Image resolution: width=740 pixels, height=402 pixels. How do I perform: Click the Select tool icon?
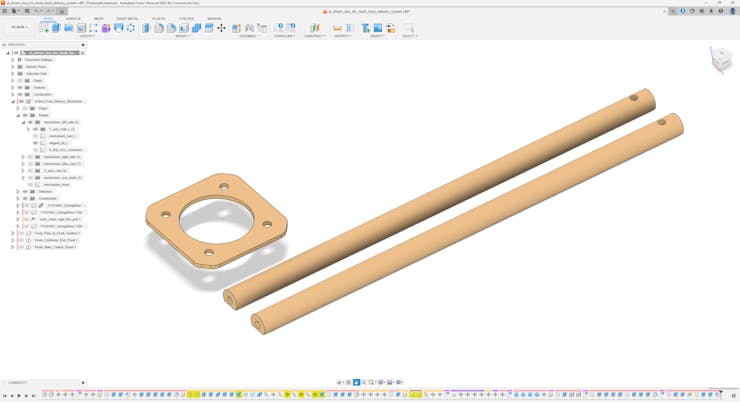[408, 28]
